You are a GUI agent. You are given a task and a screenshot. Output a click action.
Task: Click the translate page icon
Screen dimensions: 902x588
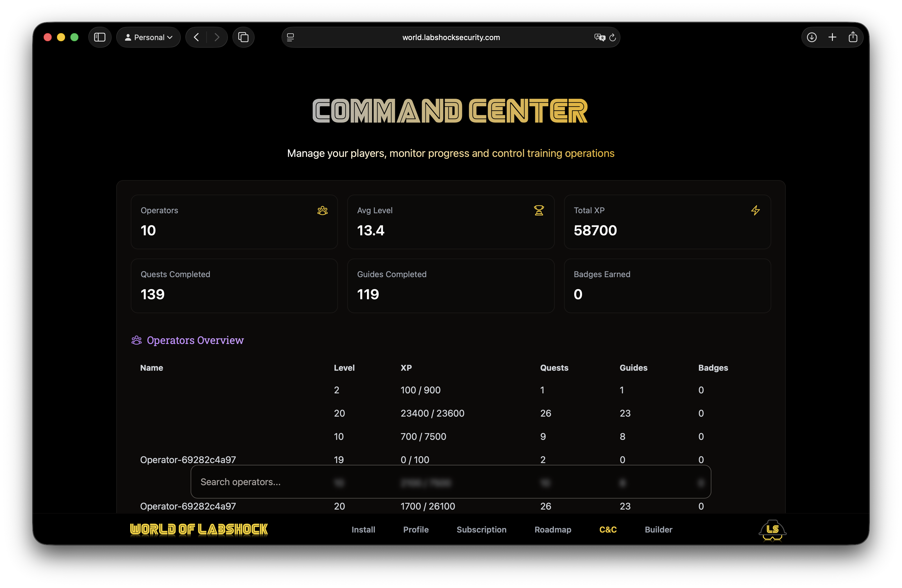(599, 37)
